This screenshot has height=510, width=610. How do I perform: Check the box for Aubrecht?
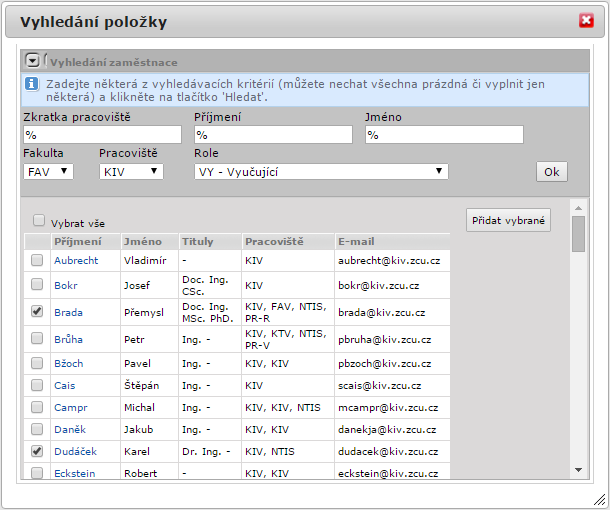[37, 260]
